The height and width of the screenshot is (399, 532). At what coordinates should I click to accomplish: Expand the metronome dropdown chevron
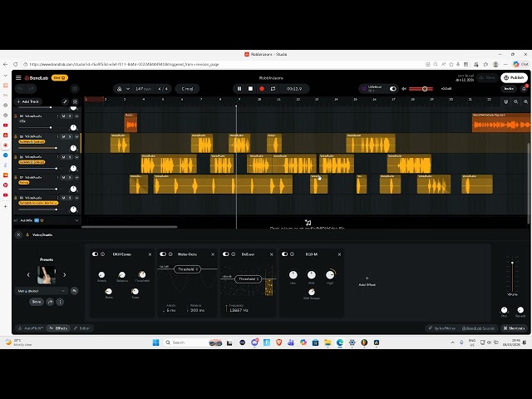pyautogui.click(x=127, y=89)
